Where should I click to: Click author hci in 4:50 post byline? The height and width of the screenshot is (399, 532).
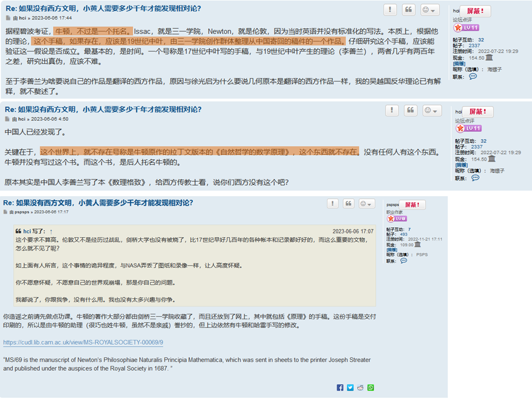tap(22, 119)
